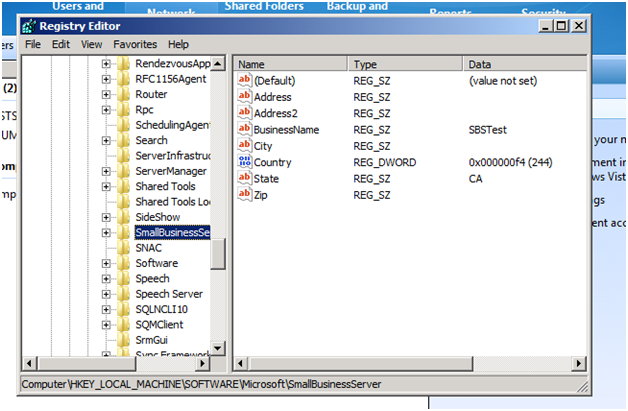Sort values by the Name column header
The image size is (628, 411).
(x=290, y=64)
